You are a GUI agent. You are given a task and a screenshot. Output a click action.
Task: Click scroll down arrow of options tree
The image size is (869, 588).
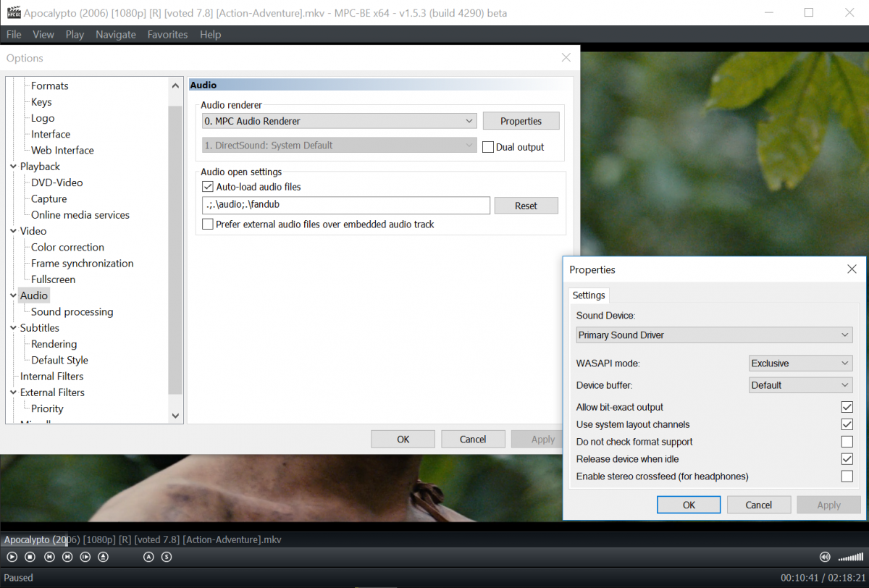point(175,416)
